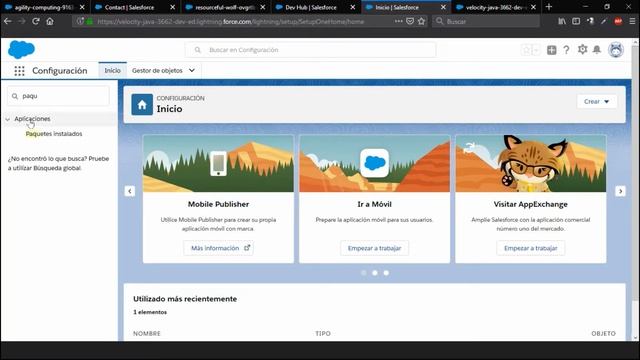Open the Crear dropdown
Image resolution: width=640 pixels, height=360 pixels.
(x=596, y=102)
